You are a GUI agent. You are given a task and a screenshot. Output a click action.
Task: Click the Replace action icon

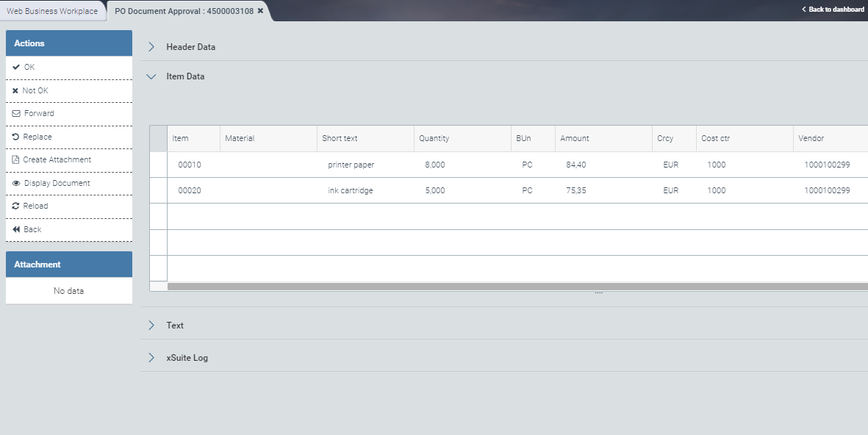point(16,137)
